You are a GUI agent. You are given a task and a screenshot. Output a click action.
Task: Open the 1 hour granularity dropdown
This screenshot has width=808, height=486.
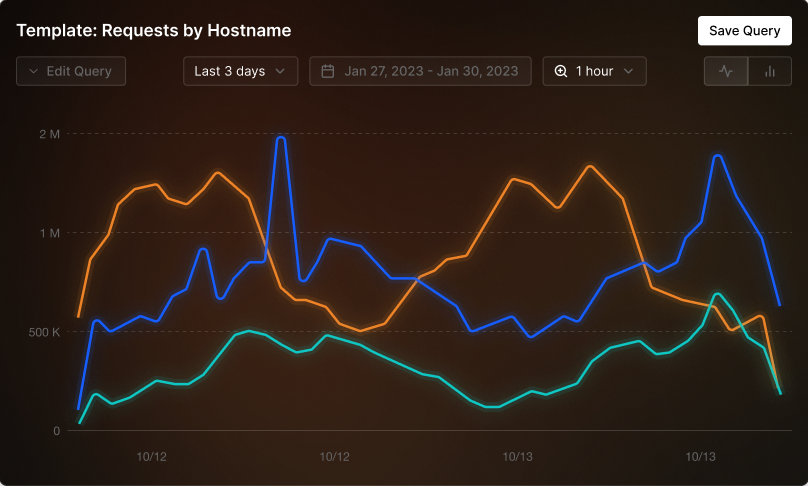595,71
